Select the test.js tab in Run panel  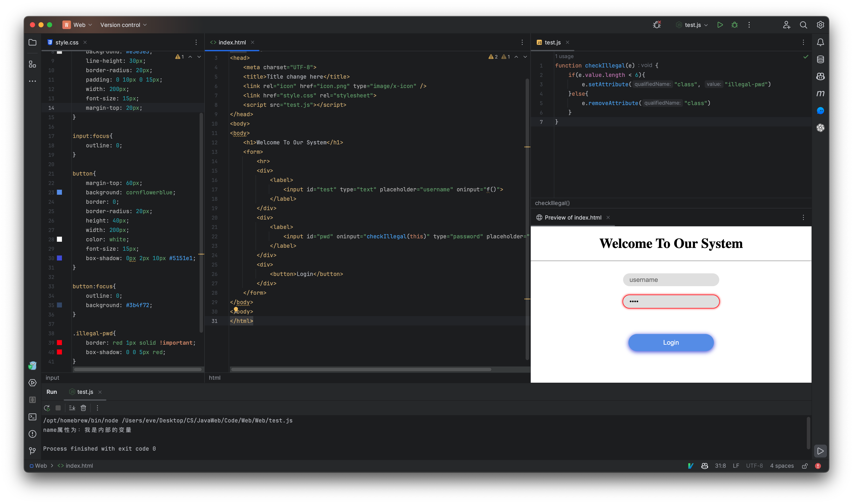tap(85, 392)
